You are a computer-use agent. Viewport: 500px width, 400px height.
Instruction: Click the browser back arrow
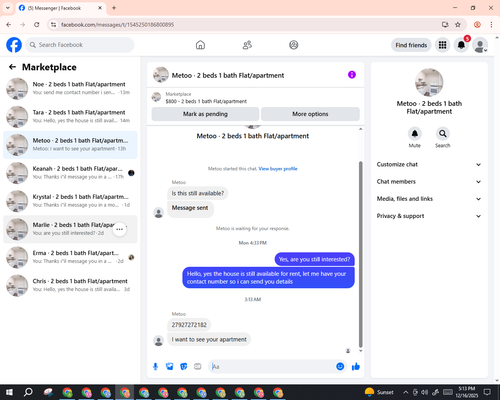(9, 25)
